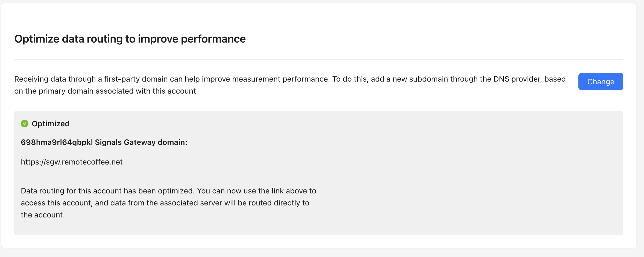Click the green checkmark status icon
This screenshot has width=644, height=257.
(25, 124)
